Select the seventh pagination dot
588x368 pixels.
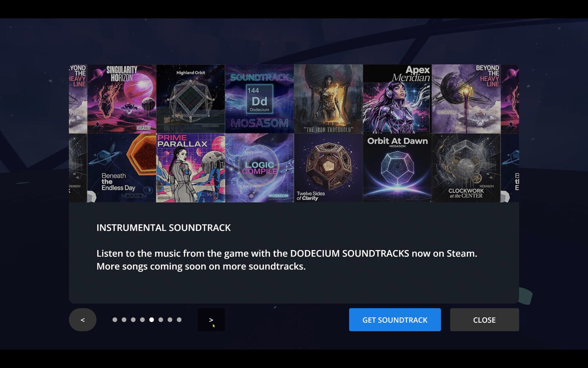click(170, 320)
